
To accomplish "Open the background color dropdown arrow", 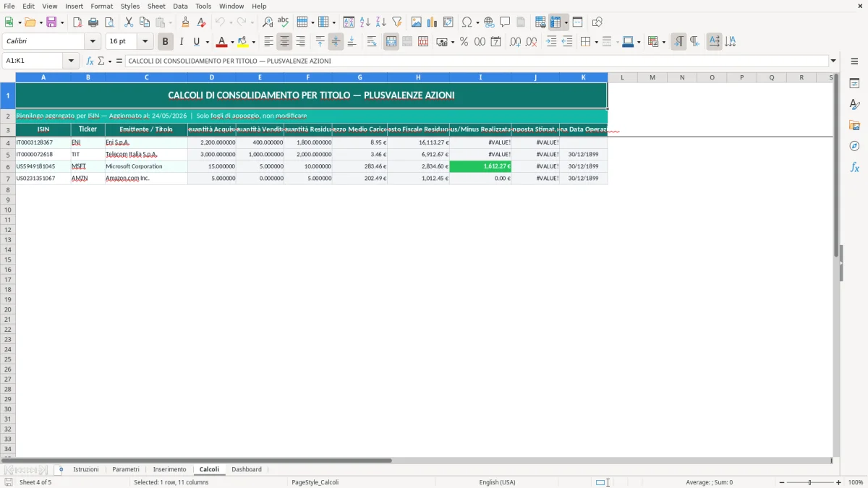I will point(253,42).
